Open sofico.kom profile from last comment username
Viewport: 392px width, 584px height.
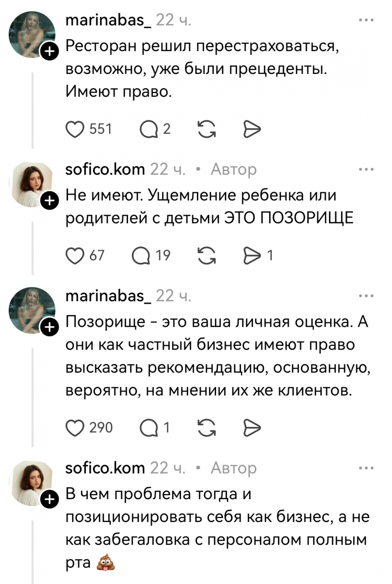click(x=106, y=468)
